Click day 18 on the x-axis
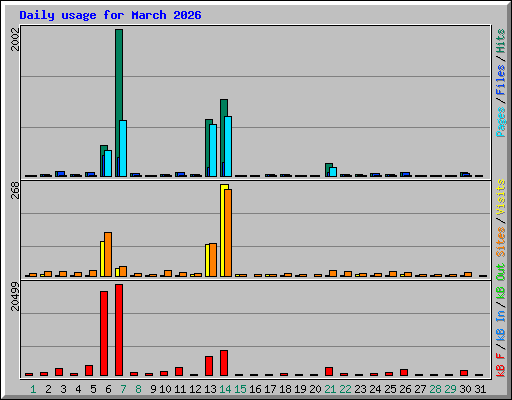This screenshot has width=512, height=400. click(285, 389)
